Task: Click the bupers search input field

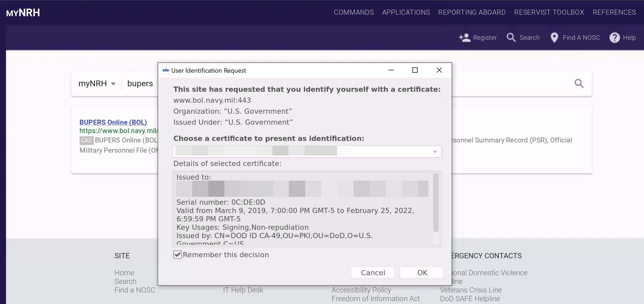Action: (x=140, y=84)
